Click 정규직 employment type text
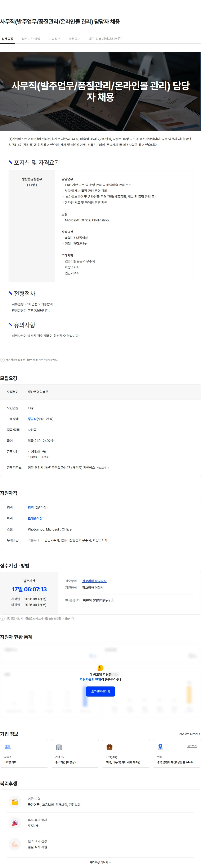This screenshot has height=868, width=201. click(x=32, y=419)
